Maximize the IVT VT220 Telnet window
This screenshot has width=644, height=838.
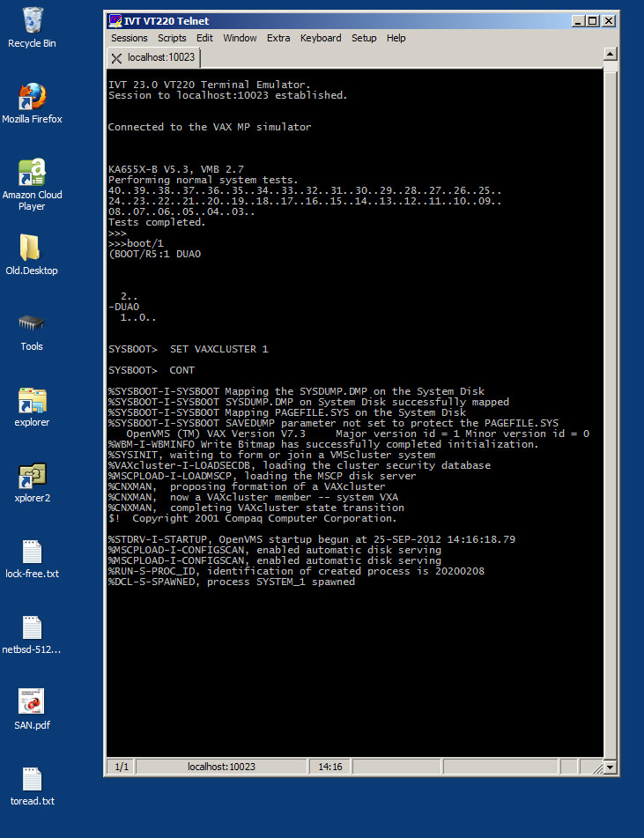coord(593,21)
